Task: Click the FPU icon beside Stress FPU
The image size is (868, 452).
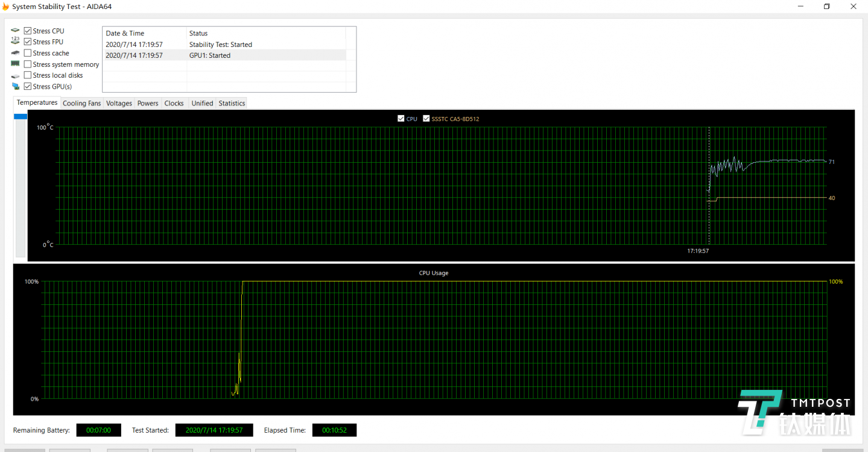Action: tap(15, 42)
